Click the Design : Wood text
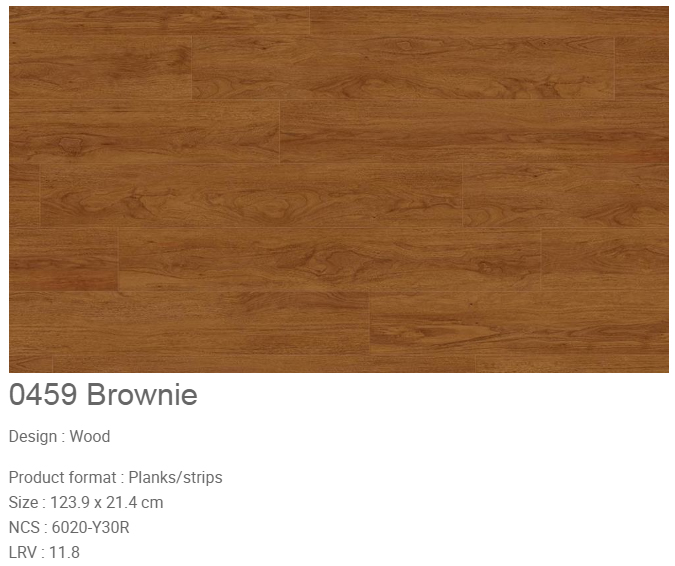675x566 pixels. click(59, 436)
